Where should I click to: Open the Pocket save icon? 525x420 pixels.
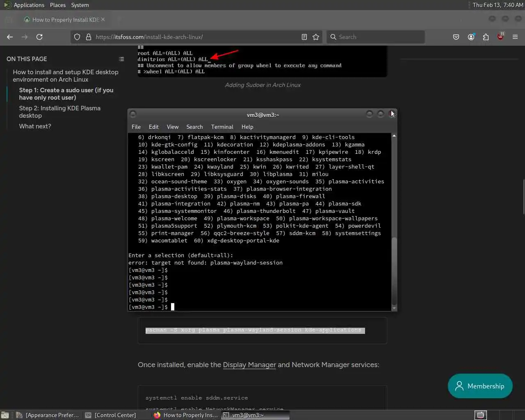pos(456,37)
